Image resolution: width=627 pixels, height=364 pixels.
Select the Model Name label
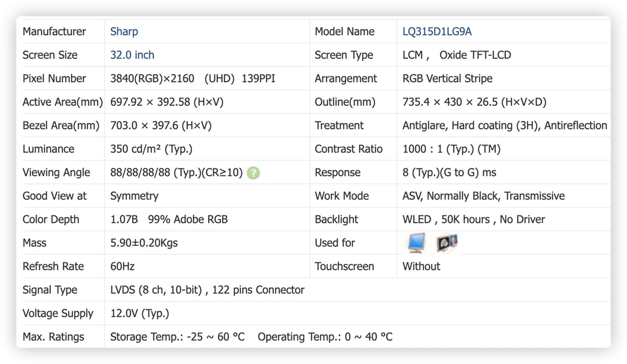(x=345, y=31)
